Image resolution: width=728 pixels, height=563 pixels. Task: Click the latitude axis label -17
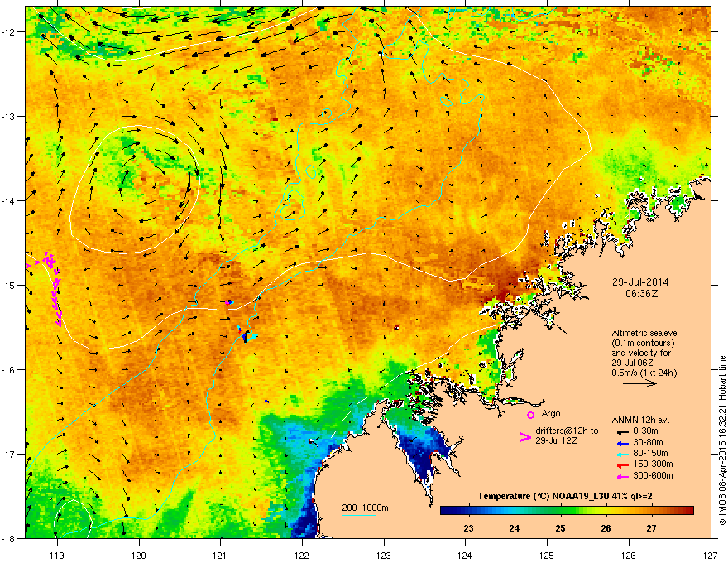pos(9,454)
